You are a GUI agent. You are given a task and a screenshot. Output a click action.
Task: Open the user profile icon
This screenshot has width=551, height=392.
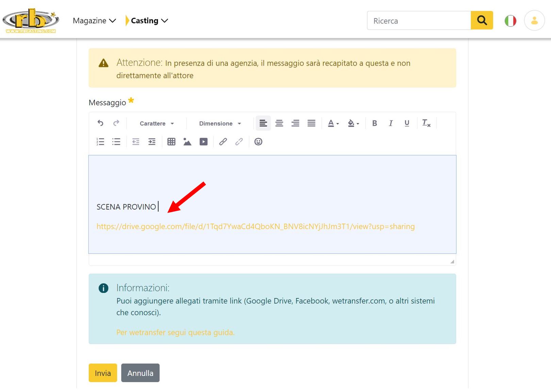[x=534, y=21]
